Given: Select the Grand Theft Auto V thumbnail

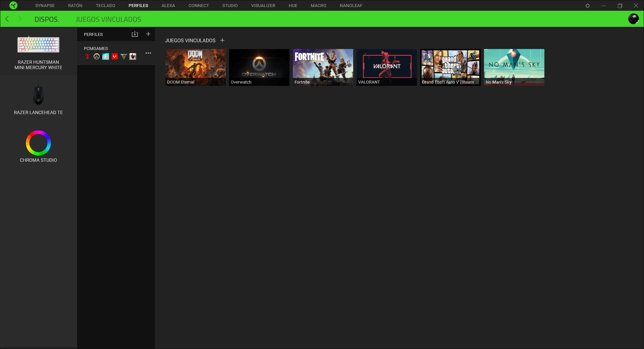Looking at the screenshot, I should tap(450, 67).
